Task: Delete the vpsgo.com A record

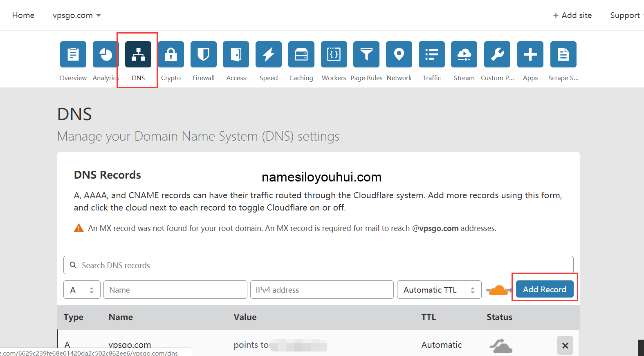Action: point(565,345)
